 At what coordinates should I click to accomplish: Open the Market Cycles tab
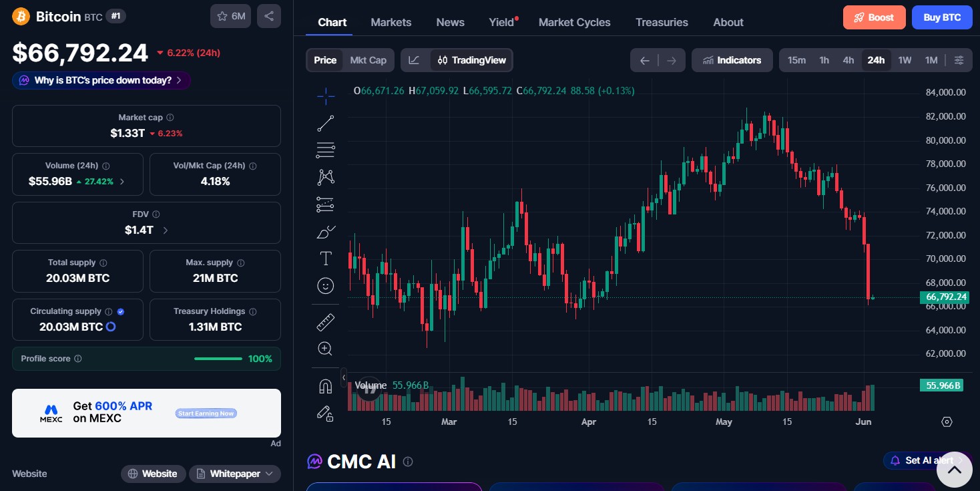(x=575, y=22)
